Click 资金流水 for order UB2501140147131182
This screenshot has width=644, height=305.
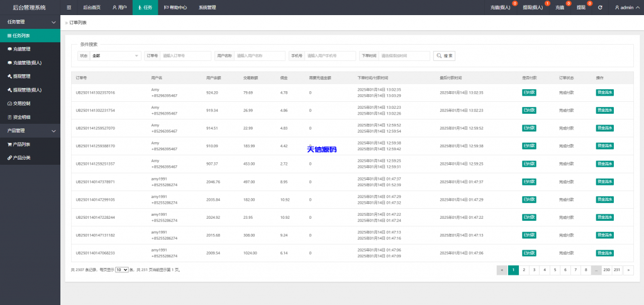click(604, 235)
